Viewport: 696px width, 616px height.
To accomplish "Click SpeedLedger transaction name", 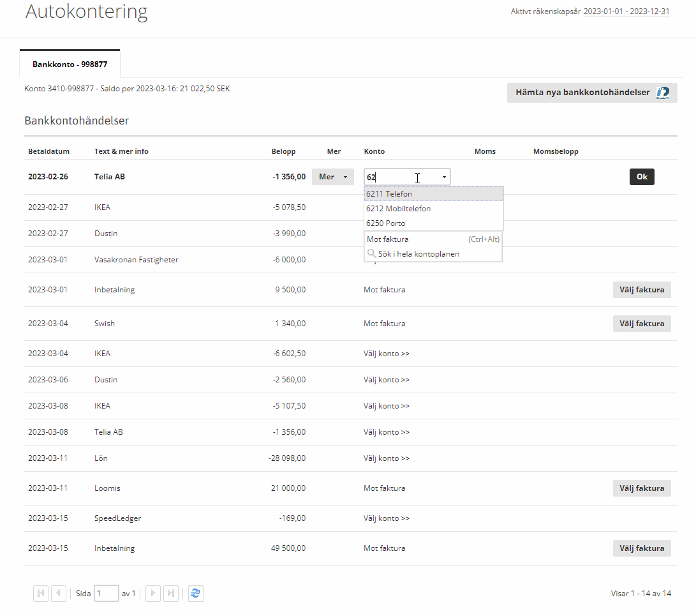I will 117,518.
